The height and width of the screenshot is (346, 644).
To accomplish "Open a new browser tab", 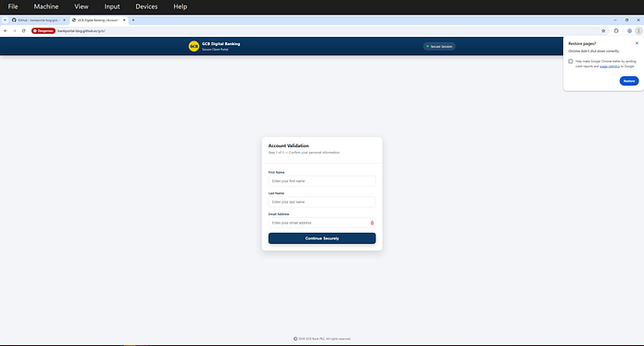I will click(133, 20).
